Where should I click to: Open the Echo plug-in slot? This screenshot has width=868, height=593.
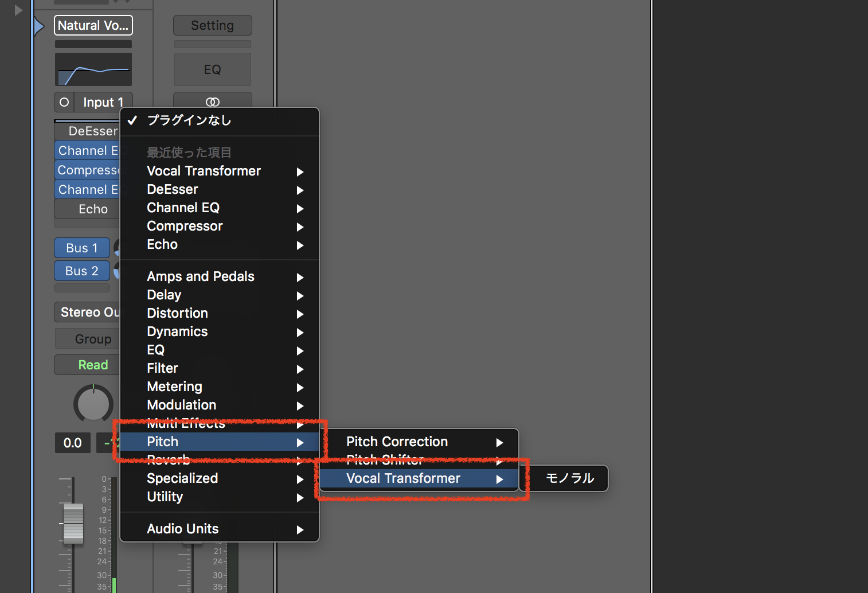pyautogui.click(x=87, y=209)
